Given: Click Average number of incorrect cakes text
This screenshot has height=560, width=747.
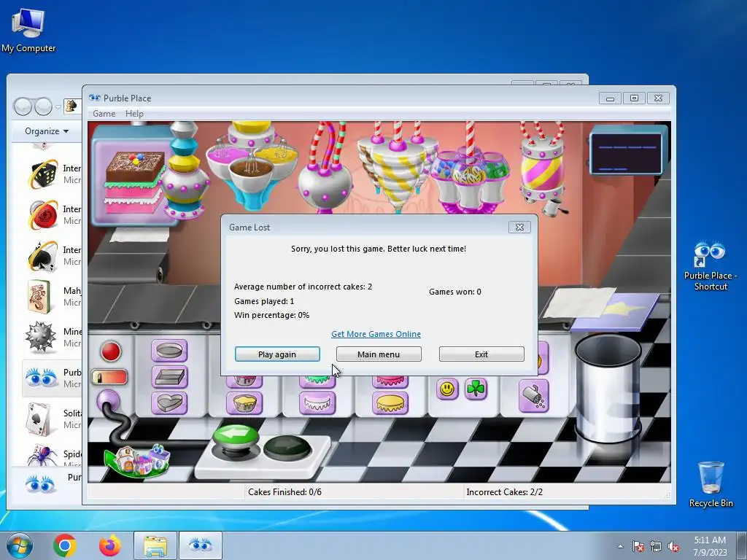Looking at the screenshot, I should pos(303,287).
